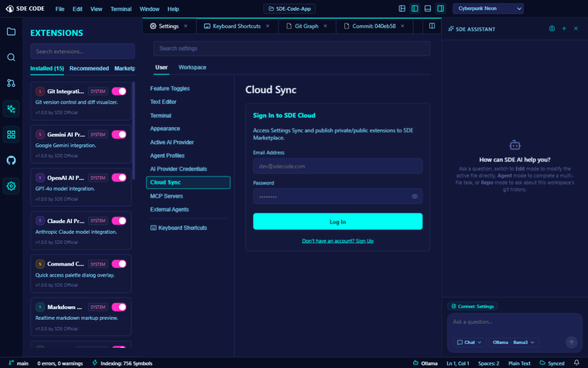
Task: Split the editor with the split icon
Action: pos(432,26)
